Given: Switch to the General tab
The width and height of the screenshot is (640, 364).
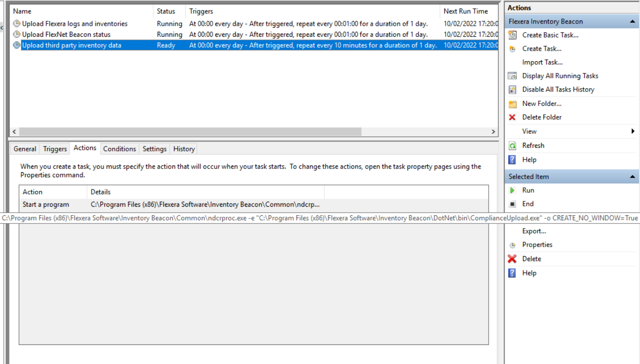Looking at the screenshot, I should coord(25,149).
